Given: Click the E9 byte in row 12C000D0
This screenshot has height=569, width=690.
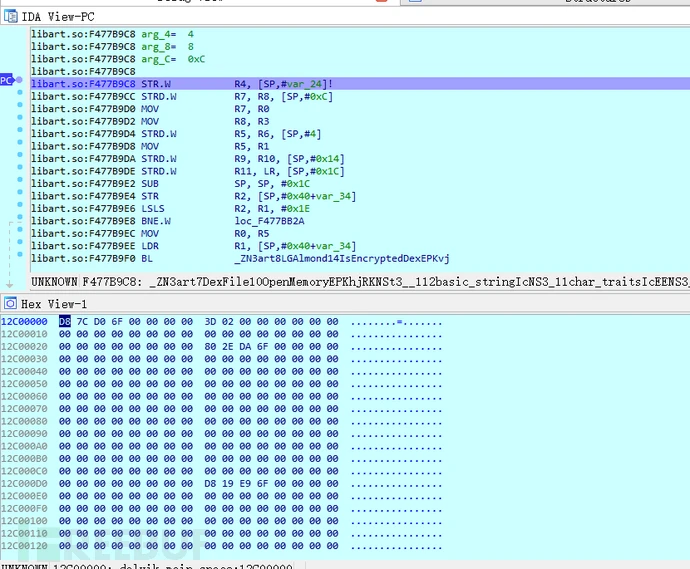Looking at the screenshot, I should point(245,484).
